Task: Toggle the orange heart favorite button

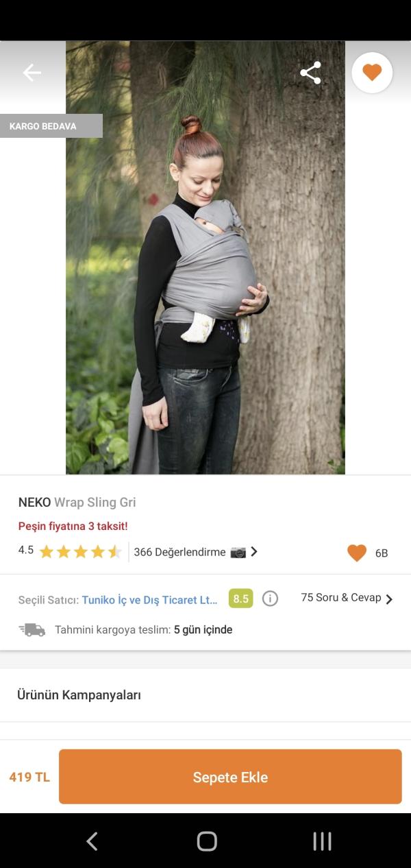Action: point(372,73)
